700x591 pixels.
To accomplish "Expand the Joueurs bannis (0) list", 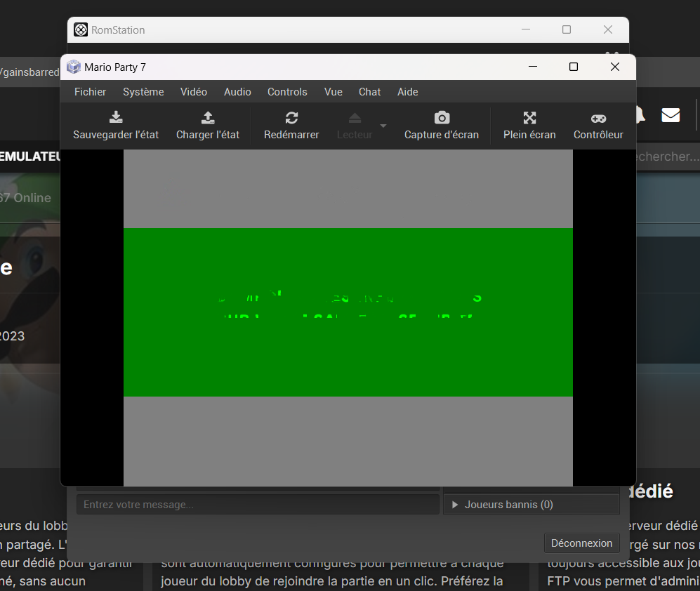I will [x=531, y=505].
